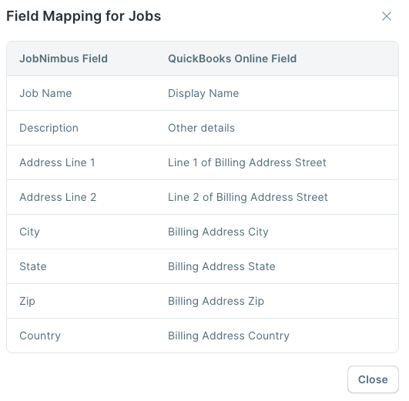Close the Field Mapping dialog with X icon
This screenshot has height=401, width=409.
386,16
